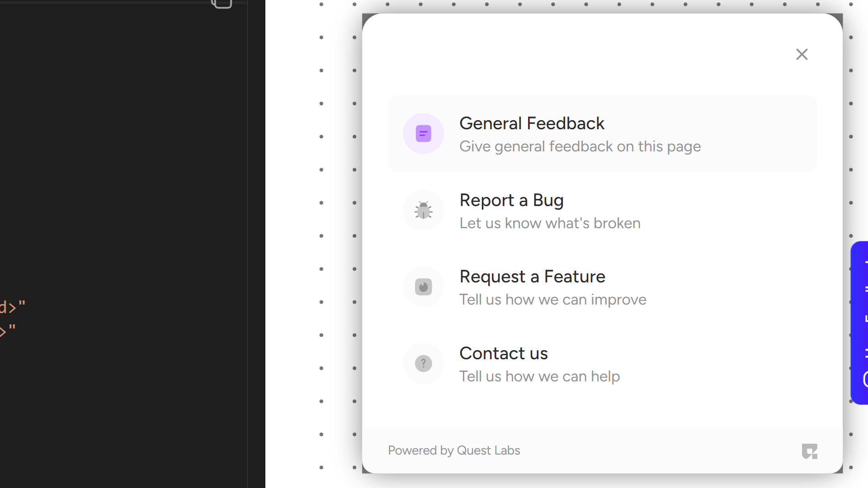Click the d>" code line in editor
This screenshot has width=868, height=488.
13,307
